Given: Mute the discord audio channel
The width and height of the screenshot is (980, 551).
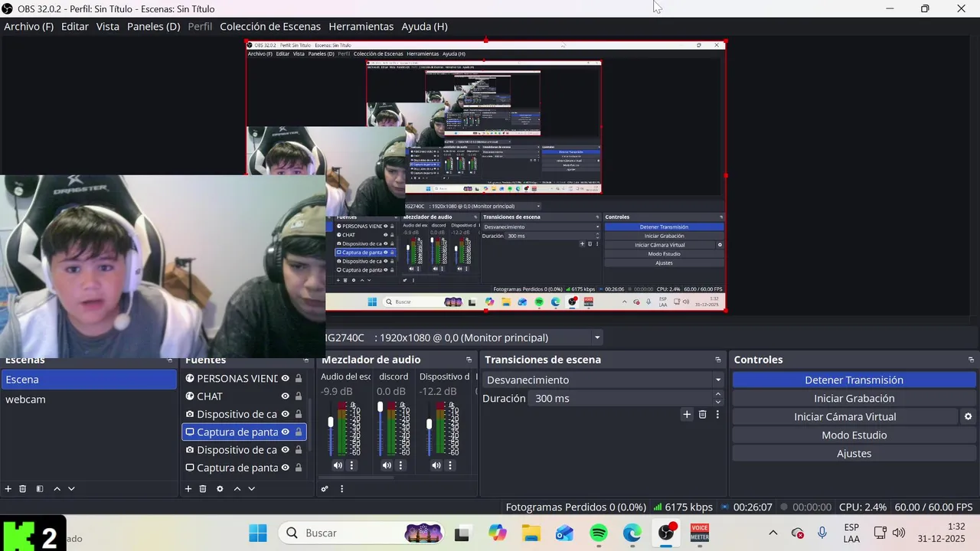Looking at the screenshot, I should pos(387,465).
